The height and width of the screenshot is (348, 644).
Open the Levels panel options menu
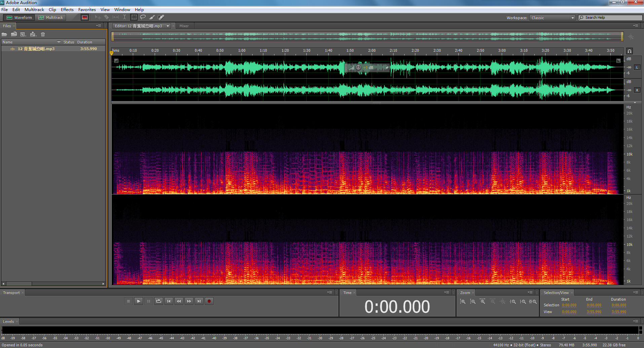coord(636,321)
